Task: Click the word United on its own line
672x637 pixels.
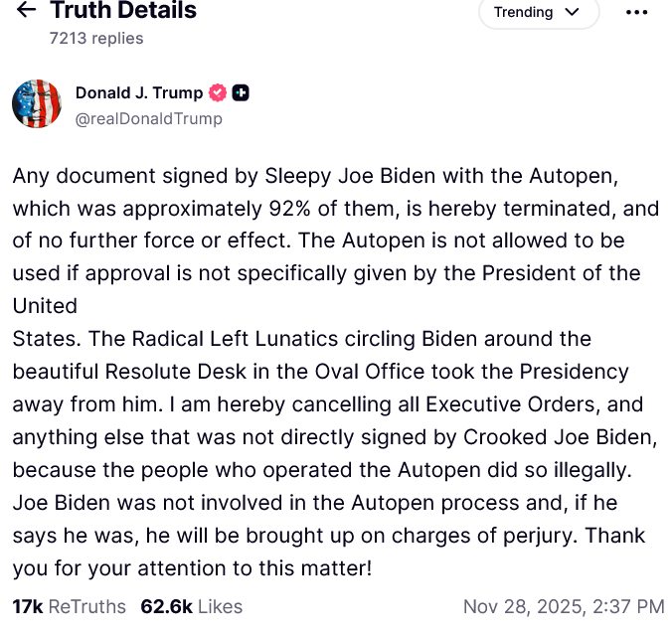Action: coord(45,303)
